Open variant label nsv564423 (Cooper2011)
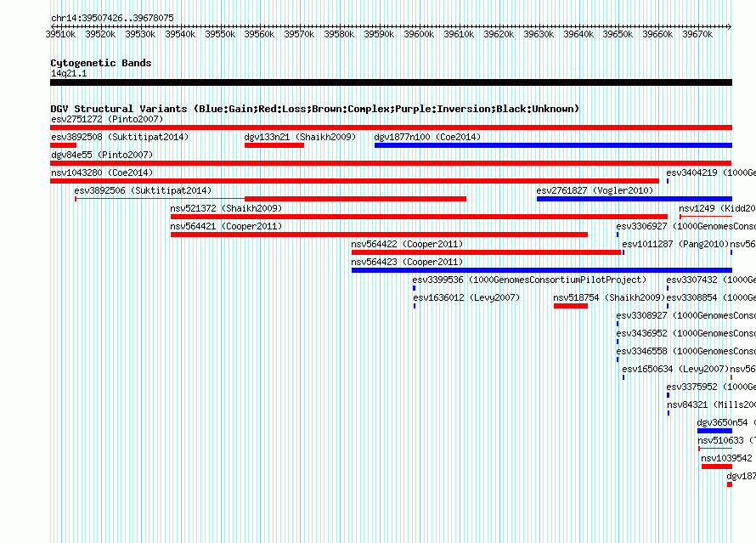The image size is (756, 543). point(407,262)
